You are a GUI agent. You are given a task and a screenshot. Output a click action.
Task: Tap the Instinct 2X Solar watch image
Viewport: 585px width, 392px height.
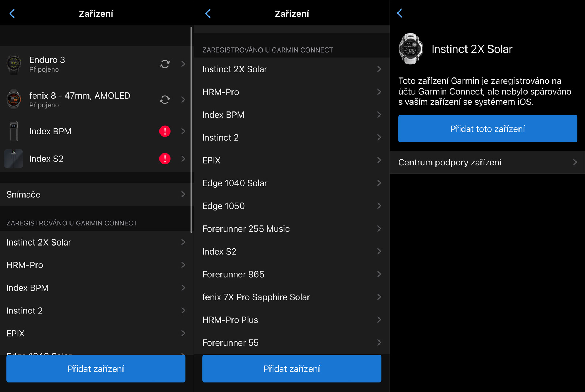click(x=411, y=49)
